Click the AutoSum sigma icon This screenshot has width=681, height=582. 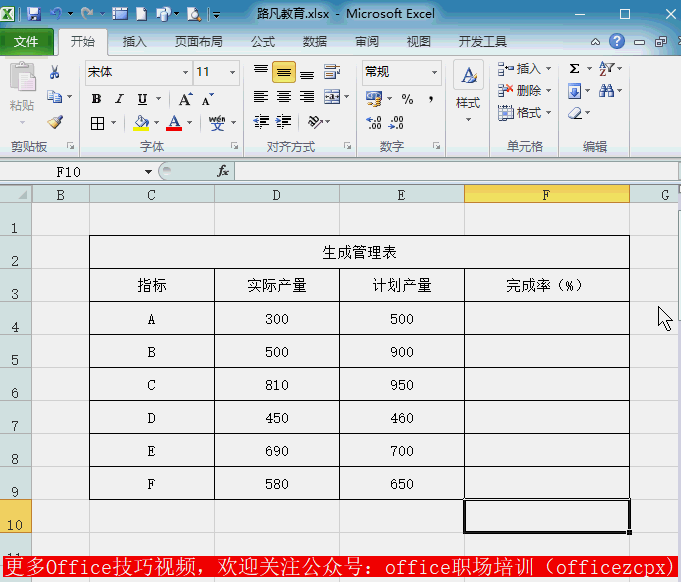(574, 69)
